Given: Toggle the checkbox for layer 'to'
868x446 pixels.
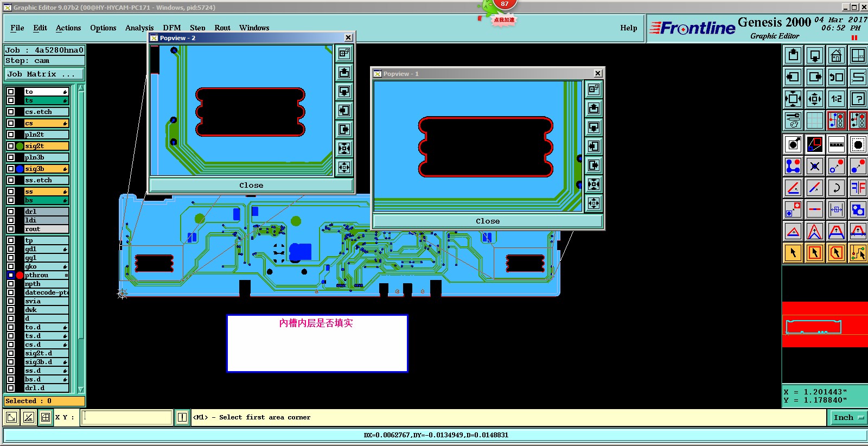Looking at the screenshot, I should coord(11,92).
